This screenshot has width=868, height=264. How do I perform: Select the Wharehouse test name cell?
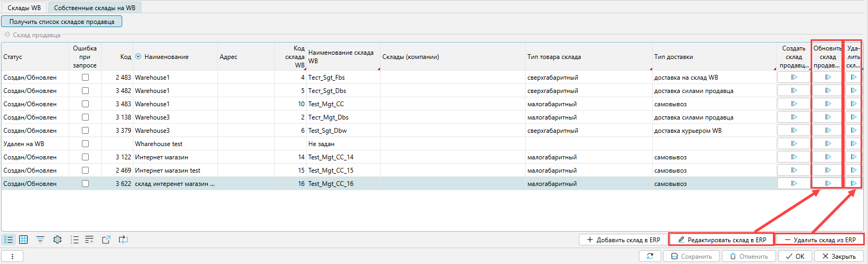point(175,143)
